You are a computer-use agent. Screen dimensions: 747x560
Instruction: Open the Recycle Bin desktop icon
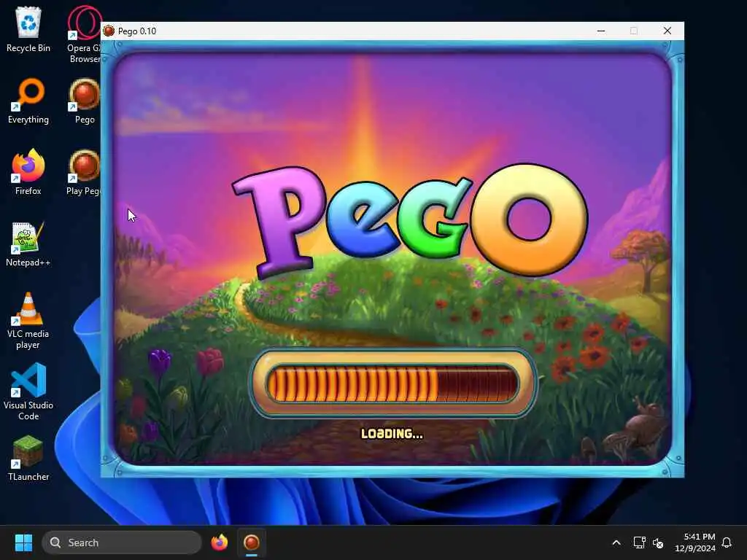28,29
